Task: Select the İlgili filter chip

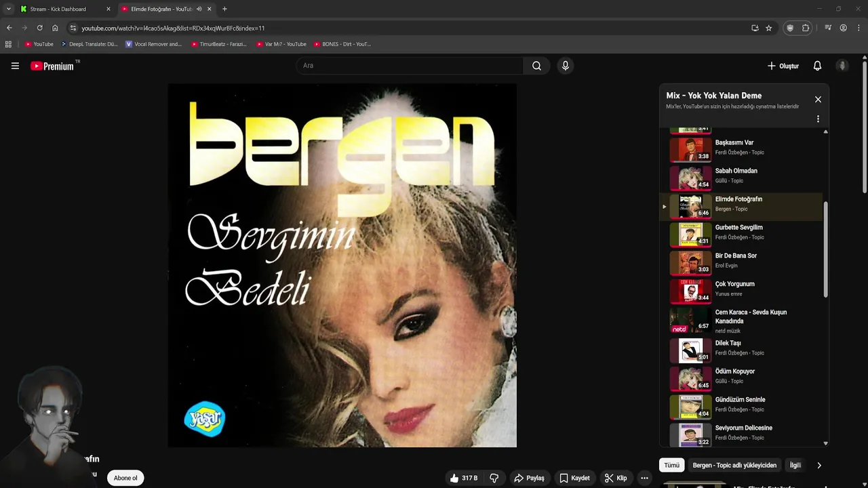Action: [795, 465]
